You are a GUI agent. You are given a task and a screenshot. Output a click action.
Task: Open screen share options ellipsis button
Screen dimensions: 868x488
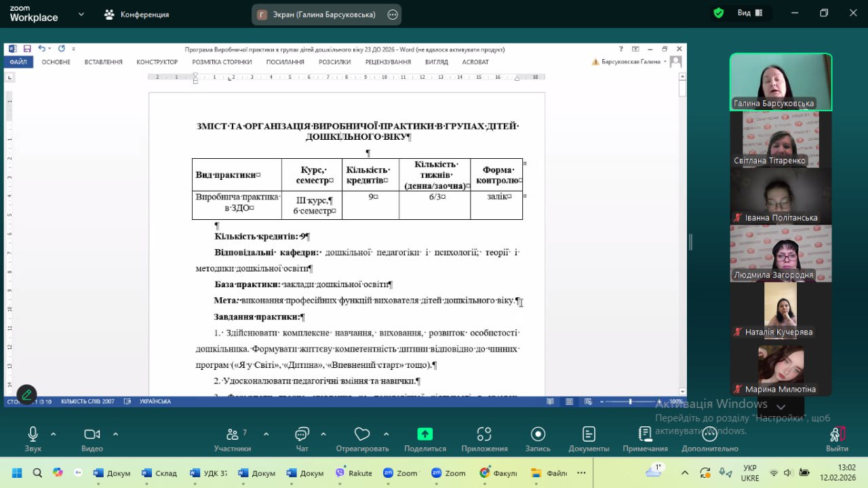[393, 14]
